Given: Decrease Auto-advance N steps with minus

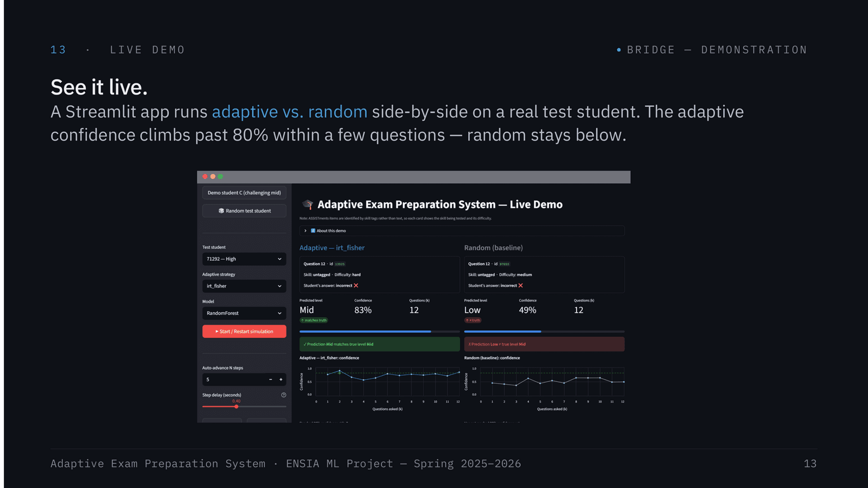Looking at the screenshot, I should pyautogui.click(x=270, y=380).
